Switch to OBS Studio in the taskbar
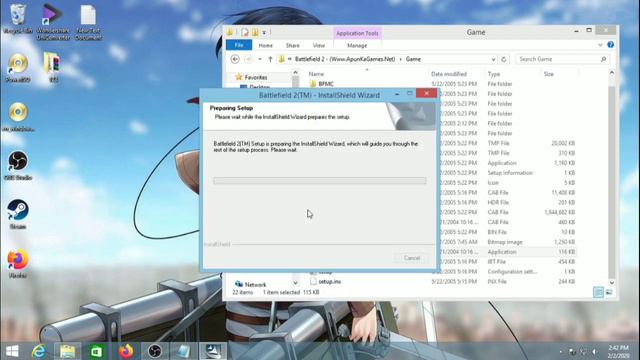 pos(155,351)
